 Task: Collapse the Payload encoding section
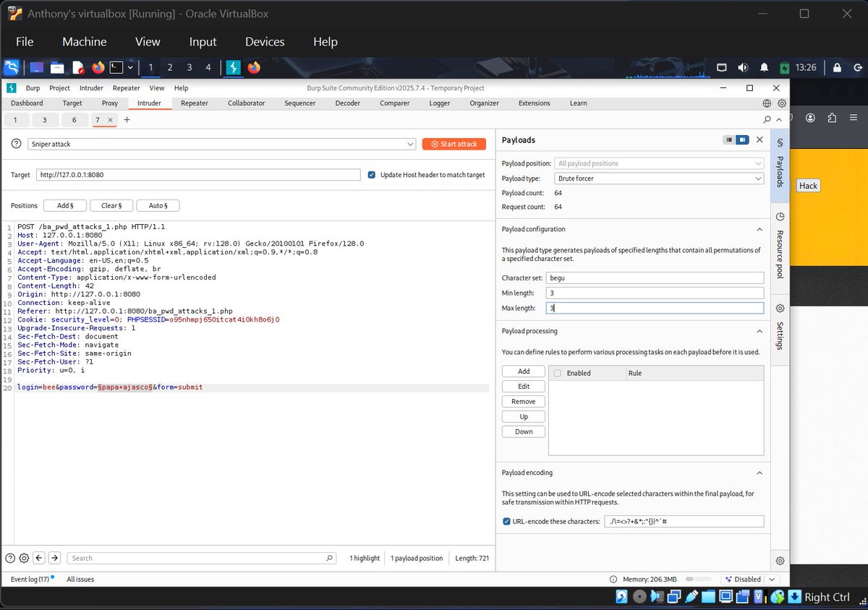coord(759,473)
